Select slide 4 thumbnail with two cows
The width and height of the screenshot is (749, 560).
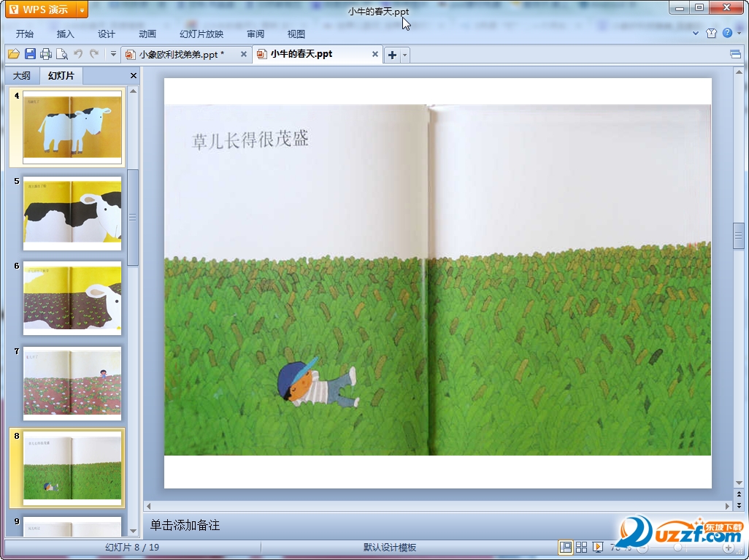pos(72,127)
